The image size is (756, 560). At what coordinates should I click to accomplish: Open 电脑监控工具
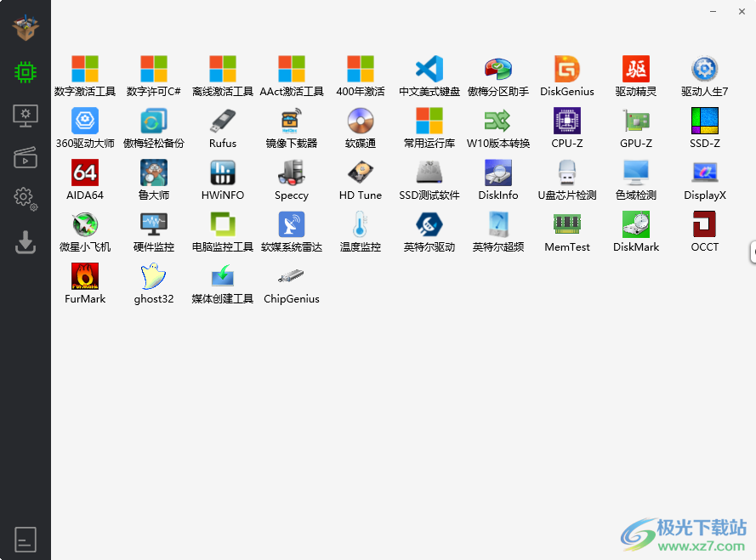pyautogui.click(x=223, y=224)
